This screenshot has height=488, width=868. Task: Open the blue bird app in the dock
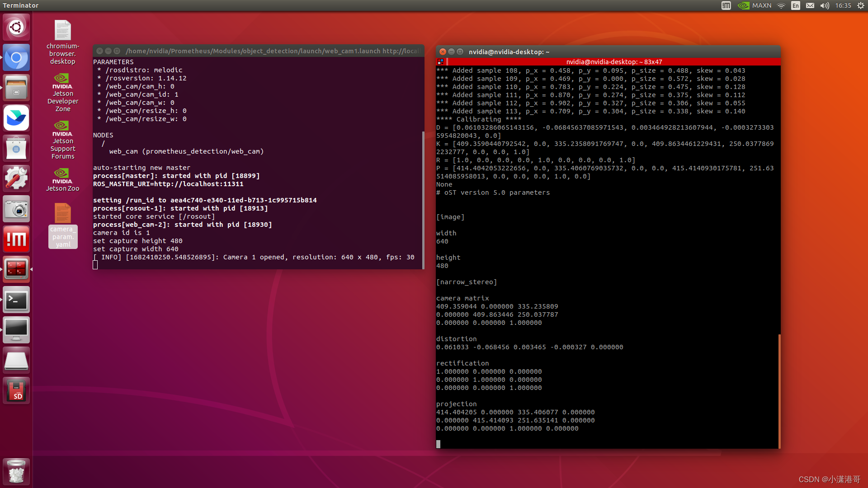tap(16, 118)
